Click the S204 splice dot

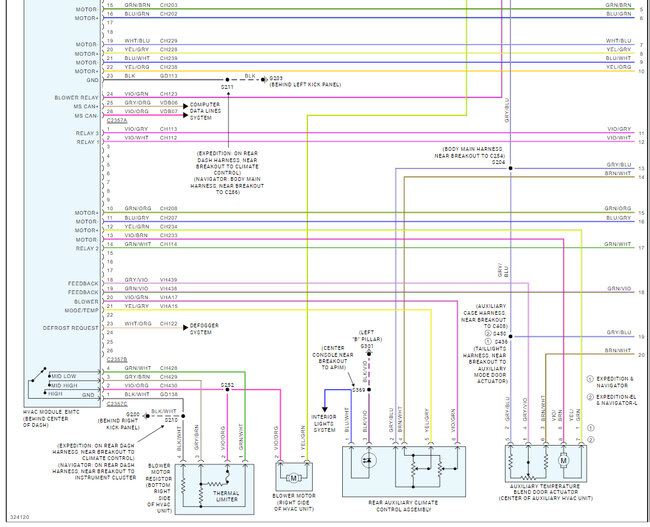[x=510, y=168]
